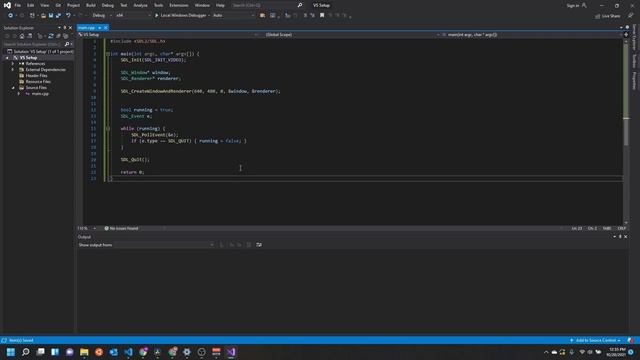Open the Project menu
The height and width of the screenshot is (360, 640).
(x=73, y=5)
